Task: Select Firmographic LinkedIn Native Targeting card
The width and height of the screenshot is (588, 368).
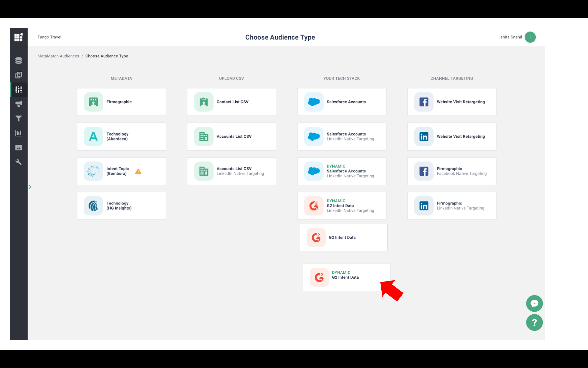Action: [x=452, y=206]
